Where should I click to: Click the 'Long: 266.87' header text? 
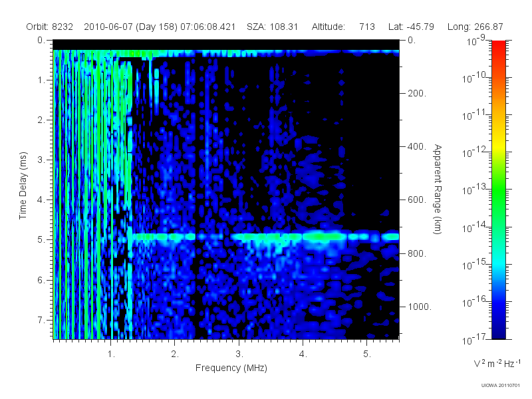coord(475,27)
